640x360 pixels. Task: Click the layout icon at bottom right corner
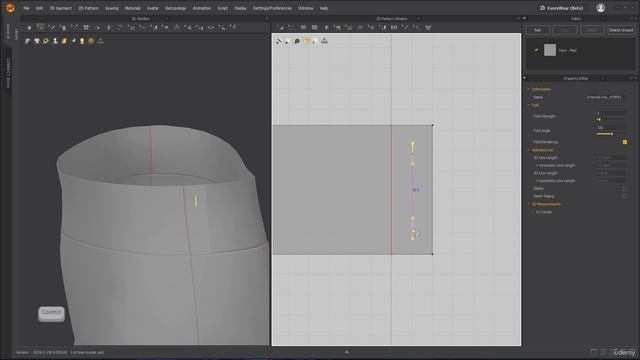[594, 352]
